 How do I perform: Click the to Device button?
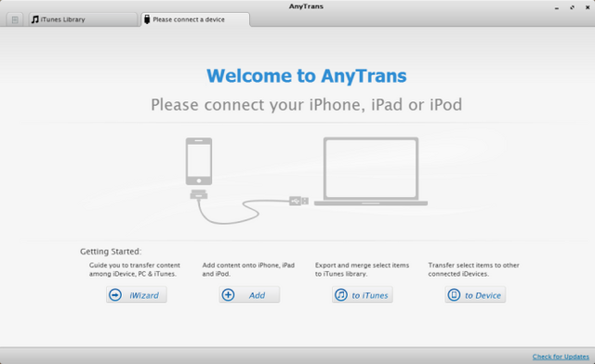pyautogui.click(x=475, y=294)
